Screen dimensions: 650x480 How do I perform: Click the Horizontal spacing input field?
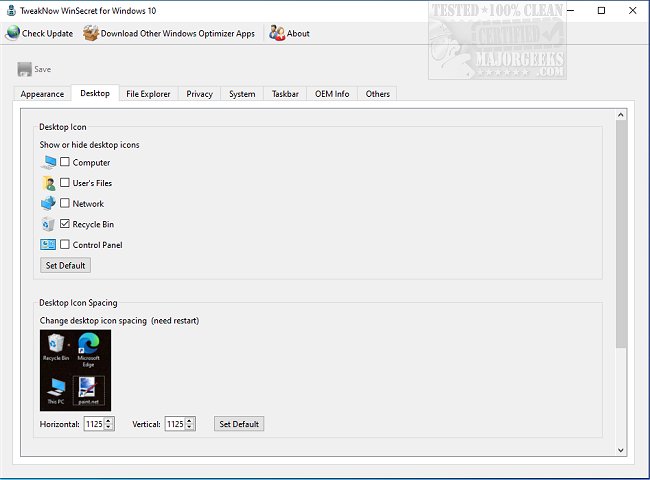coord(94,424)
